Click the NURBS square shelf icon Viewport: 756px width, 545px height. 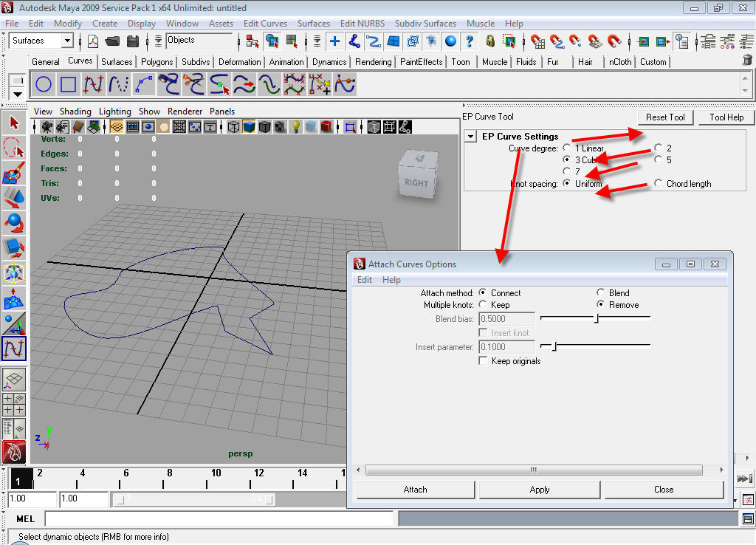[68, 84]
